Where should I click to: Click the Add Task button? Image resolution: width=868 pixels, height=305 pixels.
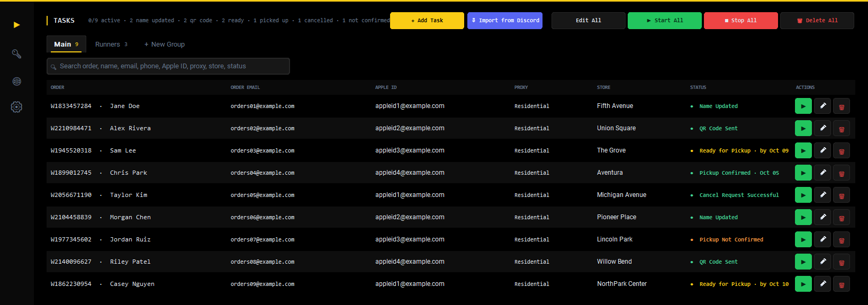click(x=427, y=21)
